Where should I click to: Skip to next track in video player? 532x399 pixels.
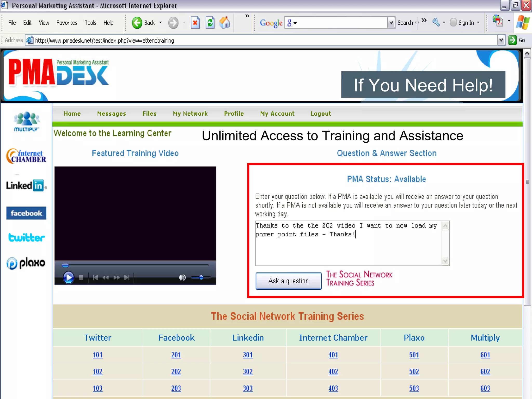(127, 278)
